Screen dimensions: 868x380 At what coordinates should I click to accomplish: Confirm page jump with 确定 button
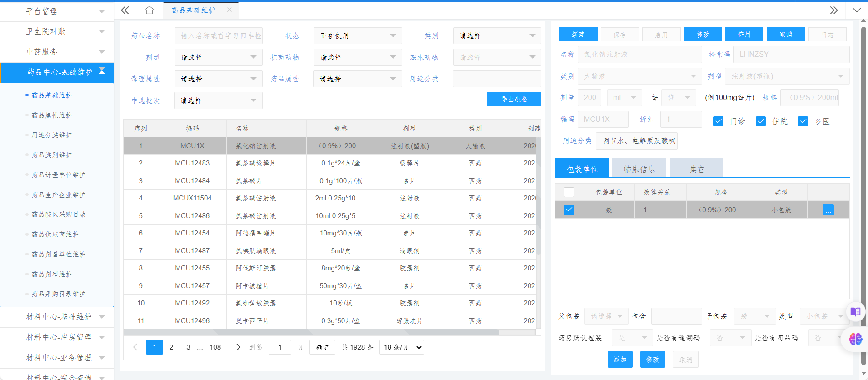pyautogui.click(x=322, y=347)
